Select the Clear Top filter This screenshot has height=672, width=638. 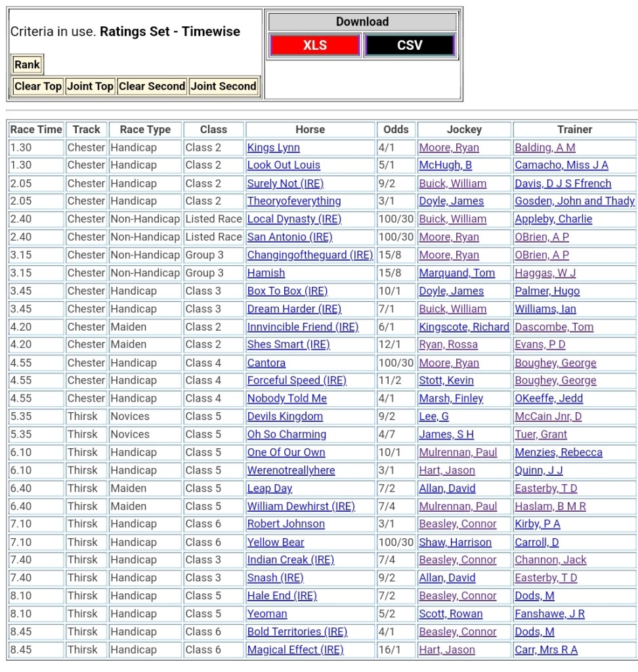[38, 86]
